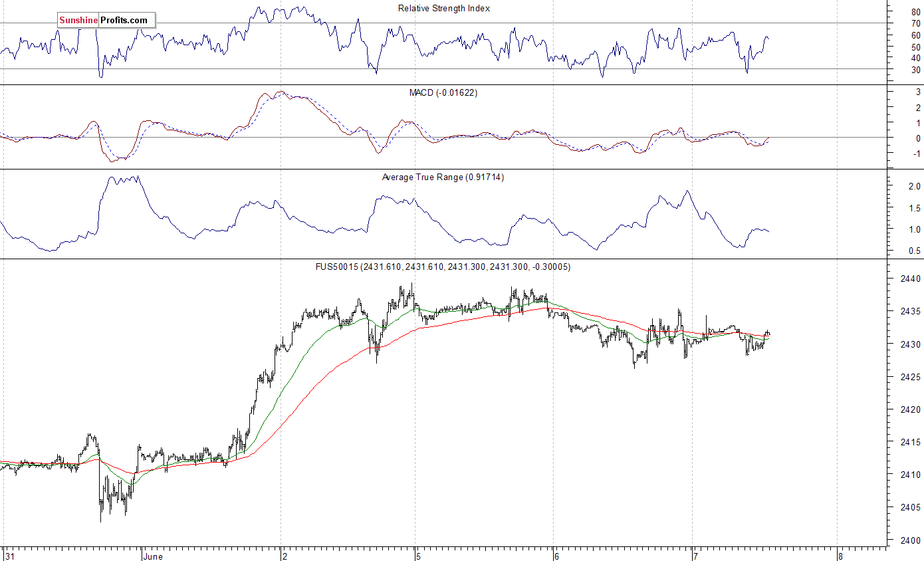The height and width of the screenshot is (561, 924).
Task: Select the MACD (-0.01622) label
Action: pos(443,92)
